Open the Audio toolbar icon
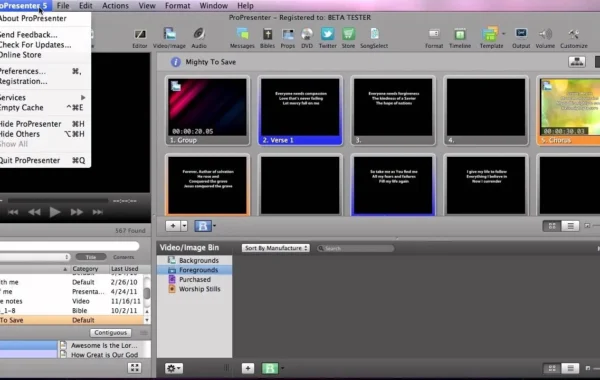 (x=199, y=38)
